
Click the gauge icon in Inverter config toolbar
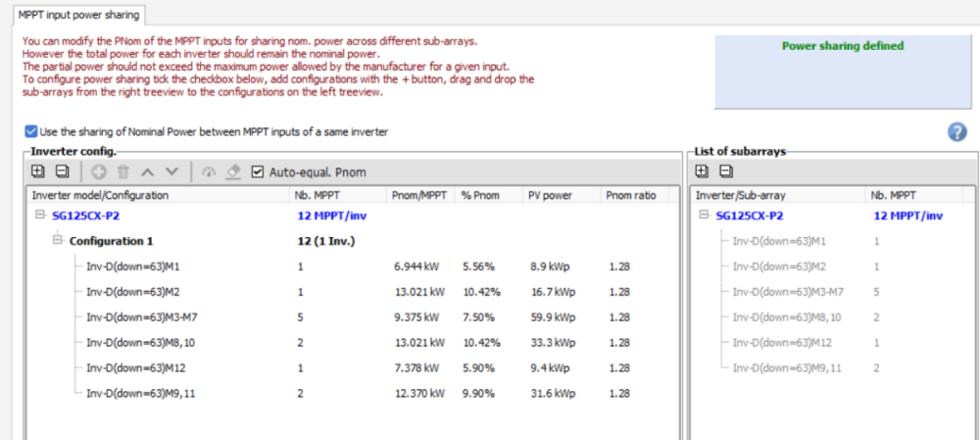(208, 171)
